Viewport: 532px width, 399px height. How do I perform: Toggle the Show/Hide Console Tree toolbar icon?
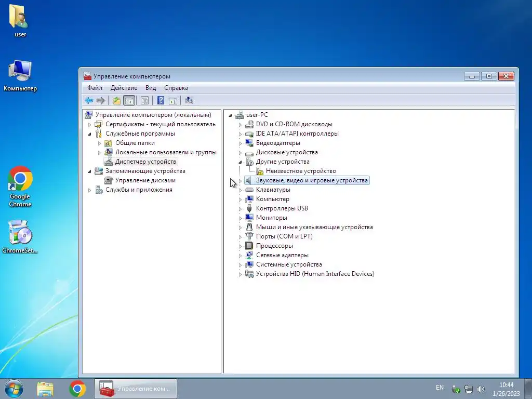(x=129, y=100)
